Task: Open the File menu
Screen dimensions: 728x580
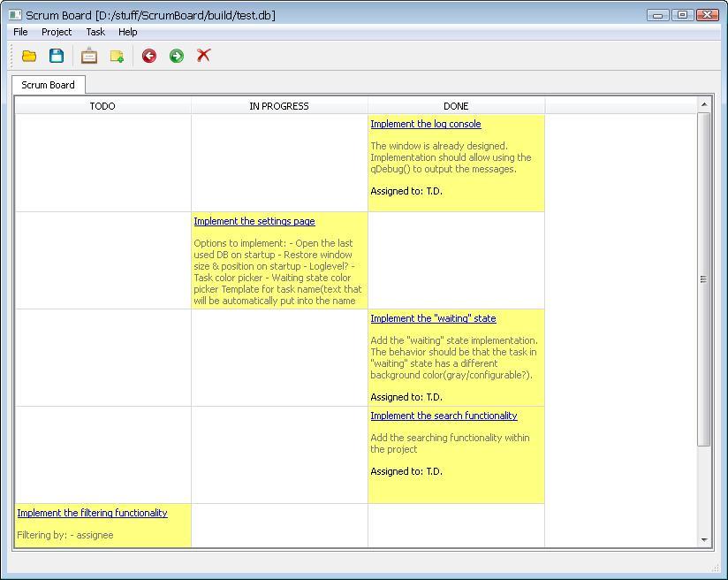Action: [20, 32]
